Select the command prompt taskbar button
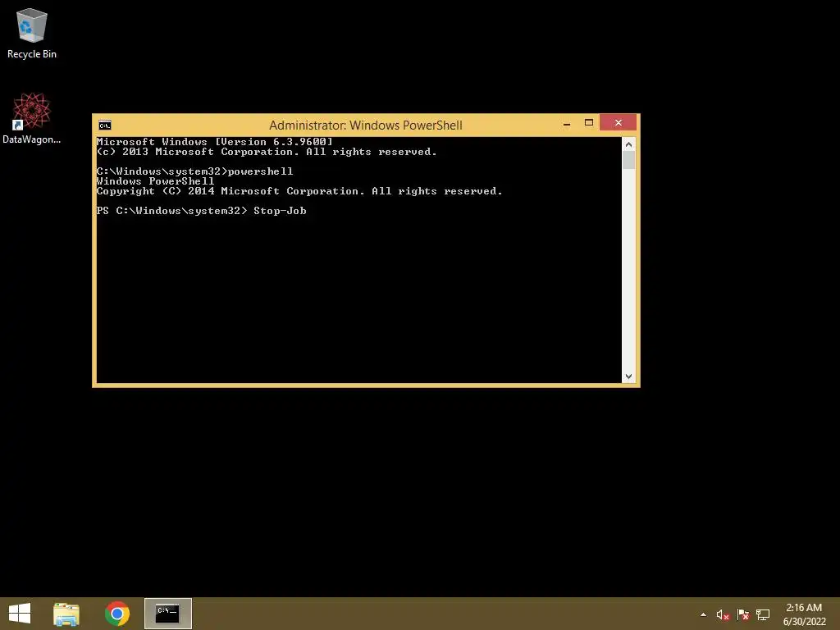Screen dimensions: 840x630 (167, 614)
